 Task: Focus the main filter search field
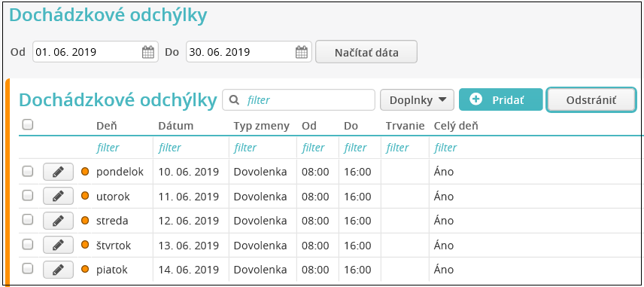click(x=299, y=100)
